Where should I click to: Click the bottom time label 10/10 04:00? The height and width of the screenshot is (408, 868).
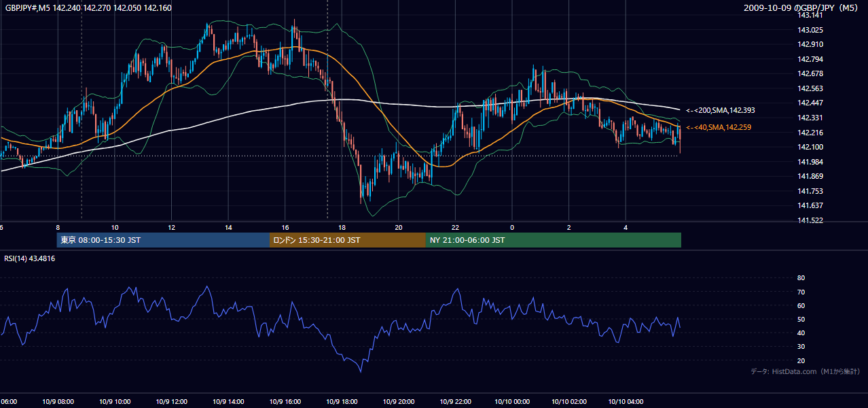point(626,401)
